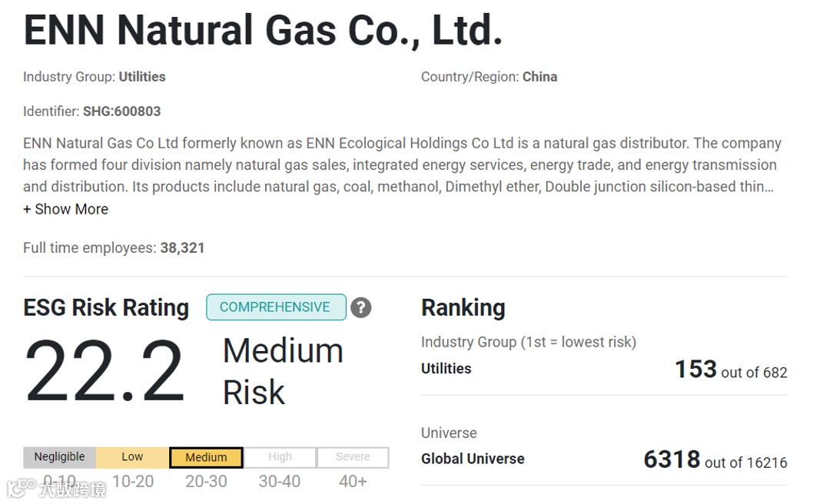
Task: Click the Medium Risk rating text
Action: 283,371
